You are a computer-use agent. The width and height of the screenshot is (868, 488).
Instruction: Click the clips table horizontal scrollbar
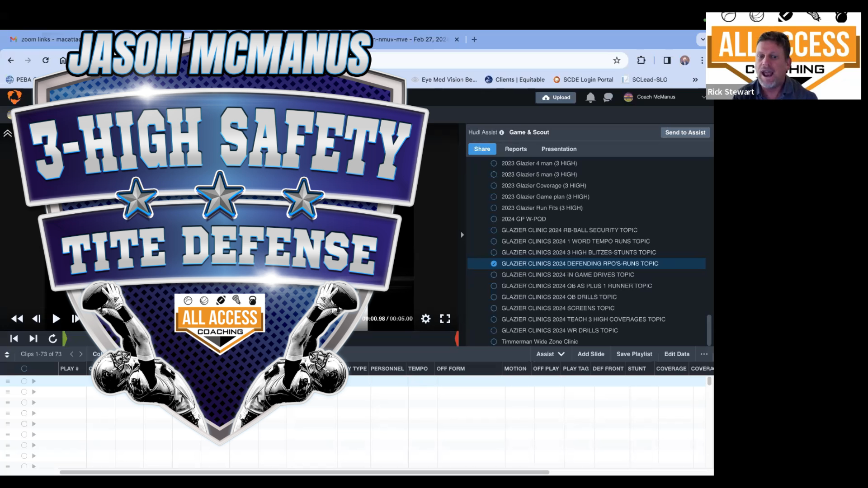pos(304,472)
